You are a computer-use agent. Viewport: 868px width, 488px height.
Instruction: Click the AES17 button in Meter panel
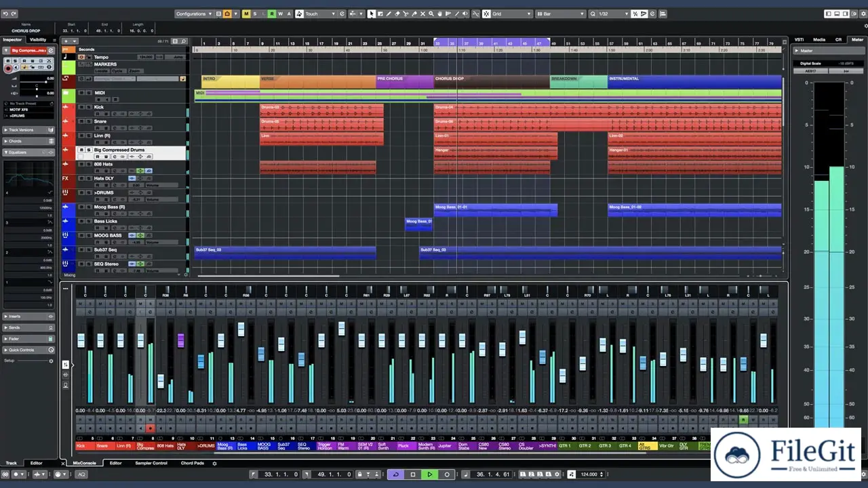810,70
